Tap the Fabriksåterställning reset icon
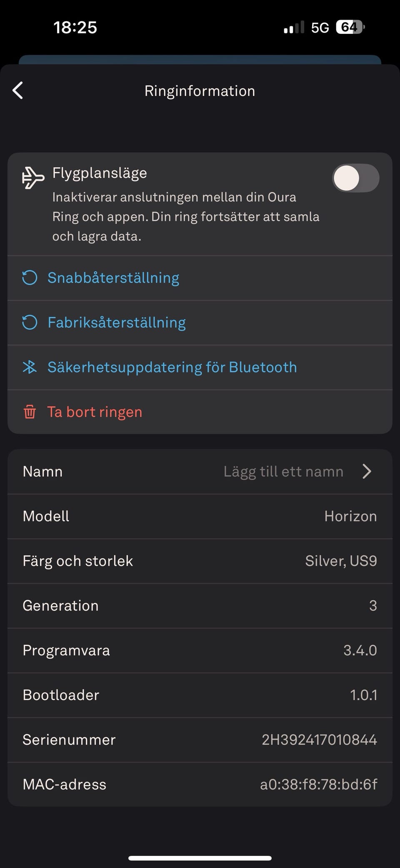400x868 pixels. (30, 322)
